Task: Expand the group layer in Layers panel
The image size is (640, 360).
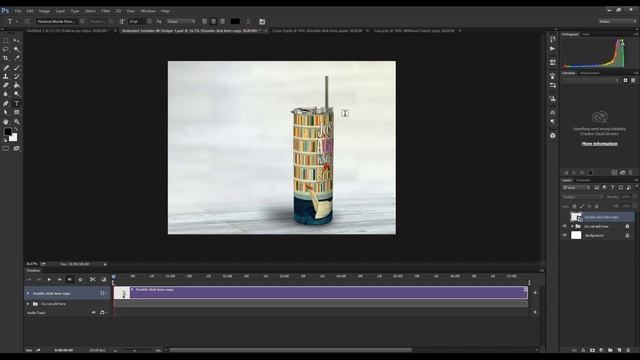Action: tap(572, 226)
